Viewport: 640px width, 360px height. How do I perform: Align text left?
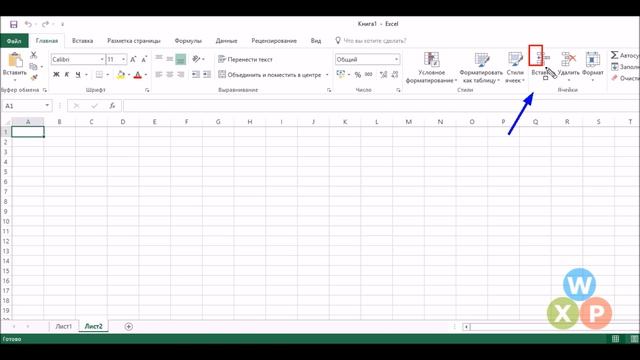point(159,75)
